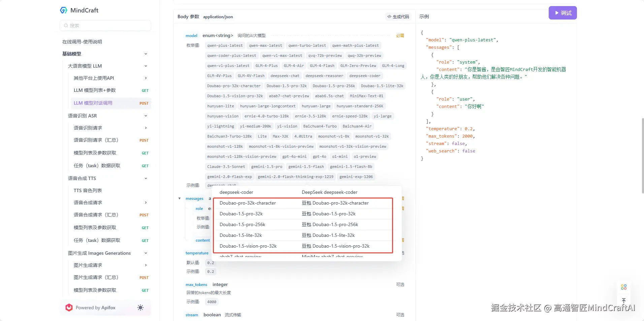Expand the 语音识别请求 chevron
644x321 pixels.
[x=146, y=128]
